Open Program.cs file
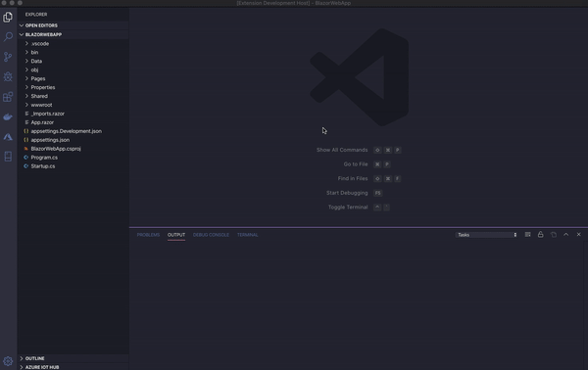The image size is (588, 370). click(73, 158)
